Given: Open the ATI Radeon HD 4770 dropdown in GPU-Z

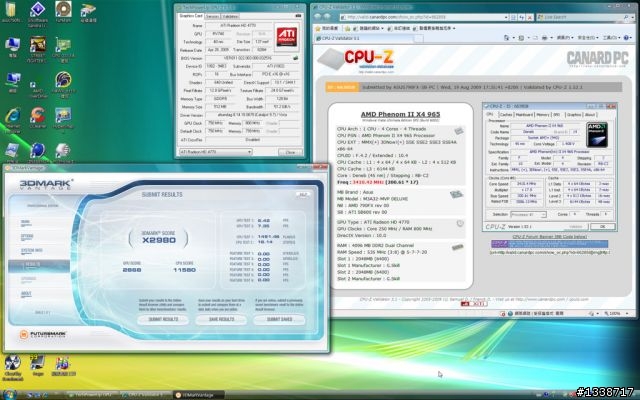Looking at the screenshot, I should click(x=215, y=152).
